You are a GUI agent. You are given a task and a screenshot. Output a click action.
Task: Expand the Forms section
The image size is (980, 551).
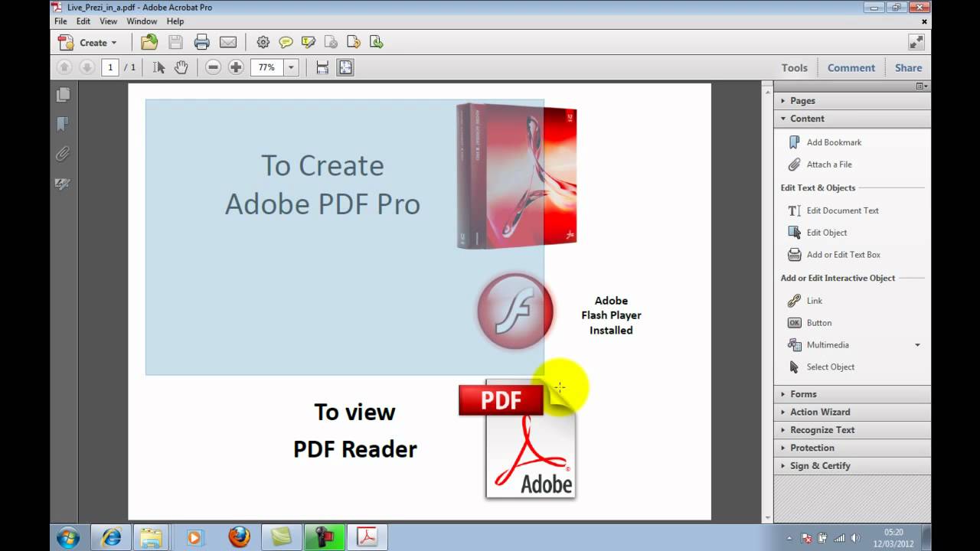point(852,394)
